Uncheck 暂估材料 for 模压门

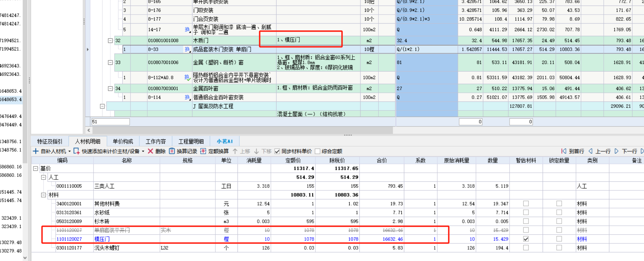click(526, 239)
